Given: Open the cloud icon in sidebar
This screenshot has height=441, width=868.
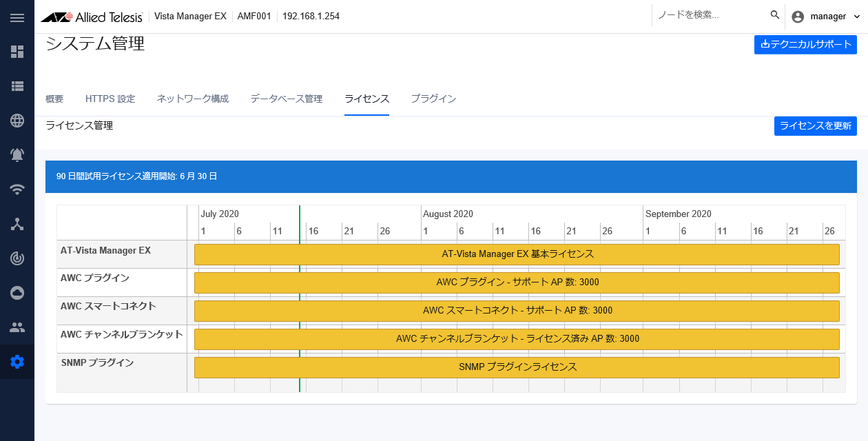Looking at the screenshot, I should [17, 293].
